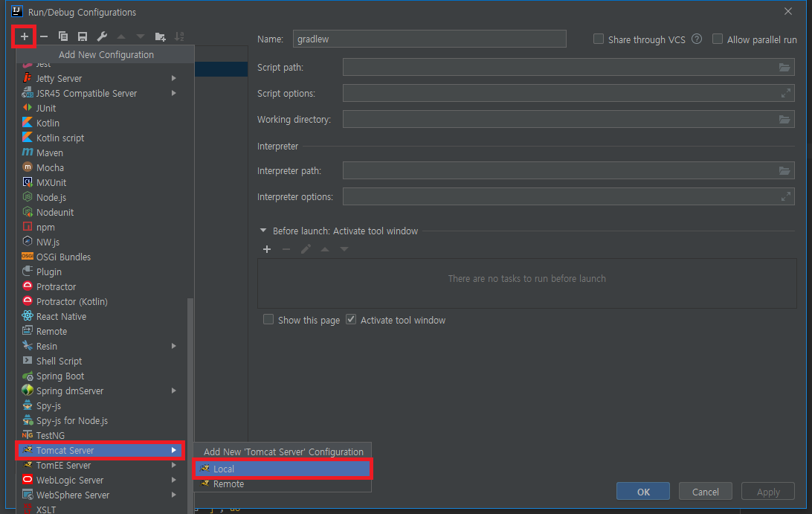Screen dimensions: 812x514
Task: Uncheck the Activate tool window checkbox
Action: (351, 320)
